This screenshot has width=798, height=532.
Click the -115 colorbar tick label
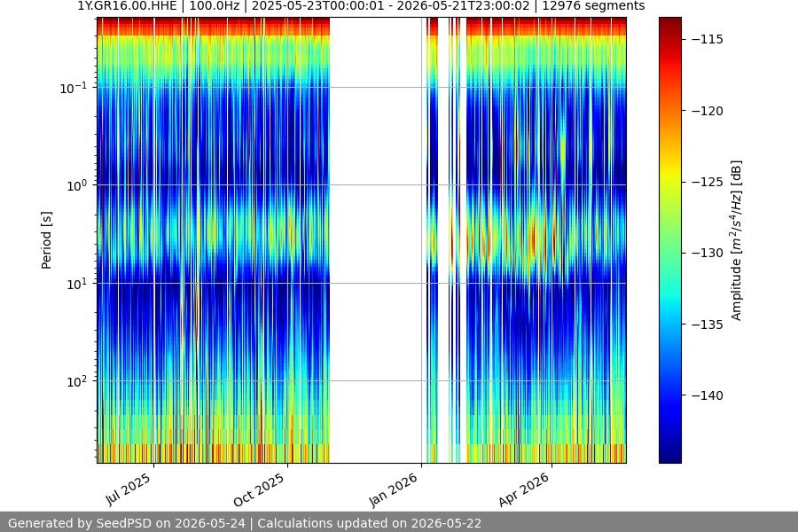[x=707, y=39]
